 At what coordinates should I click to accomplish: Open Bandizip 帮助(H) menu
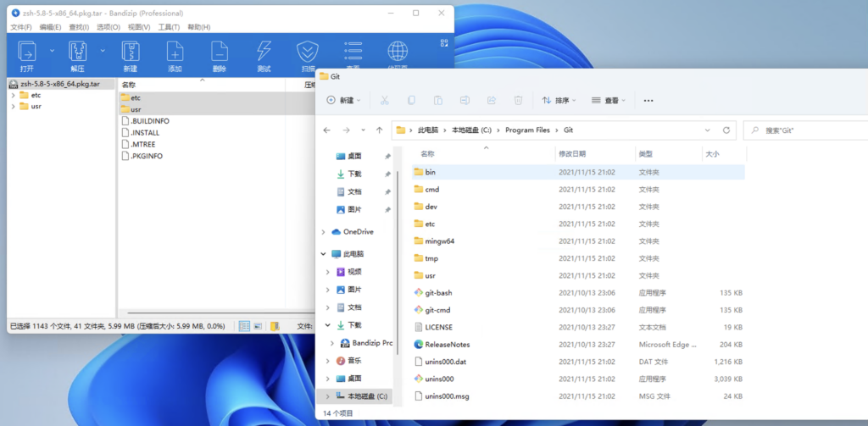pyautogui.click(x=198, y=27)
